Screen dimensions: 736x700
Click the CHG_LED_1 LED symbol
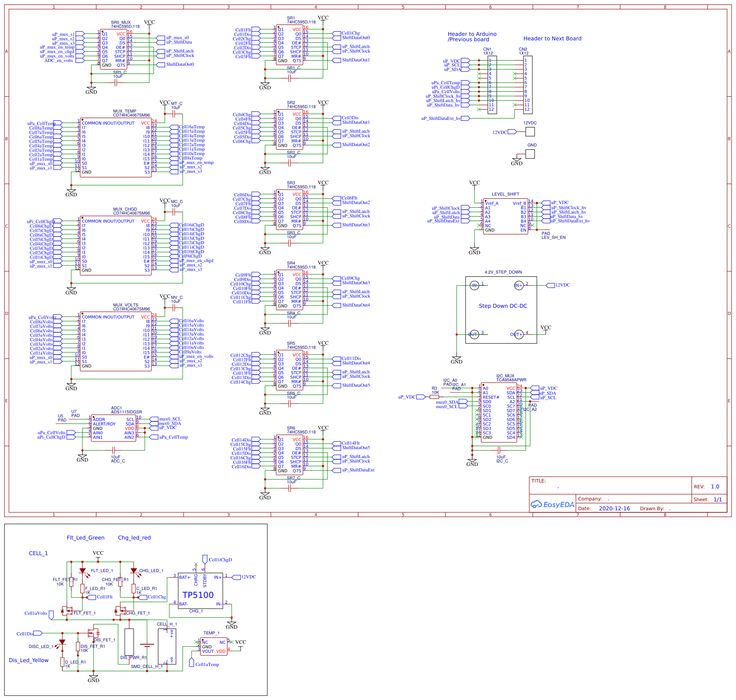coord(134,571)
